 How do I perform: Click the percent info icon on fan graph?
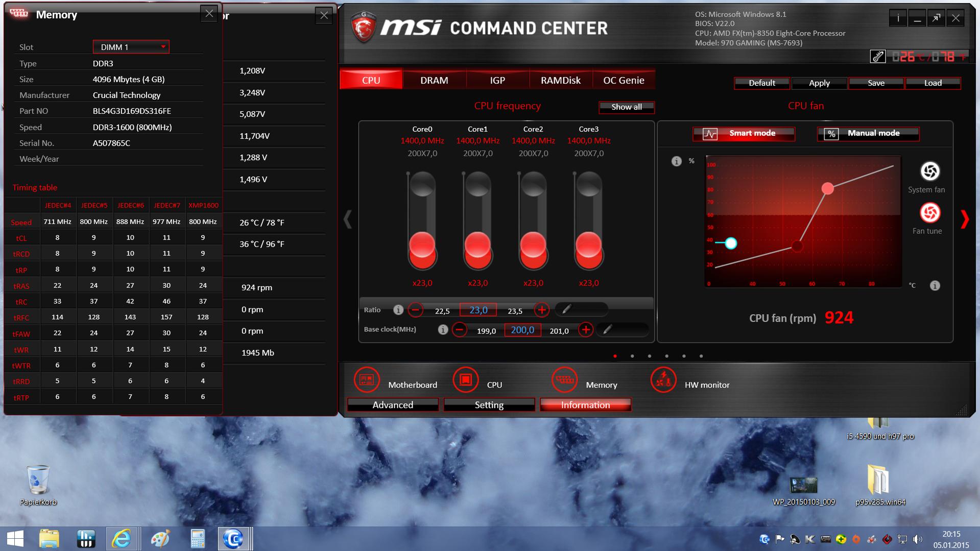click(x=677, y=161)
